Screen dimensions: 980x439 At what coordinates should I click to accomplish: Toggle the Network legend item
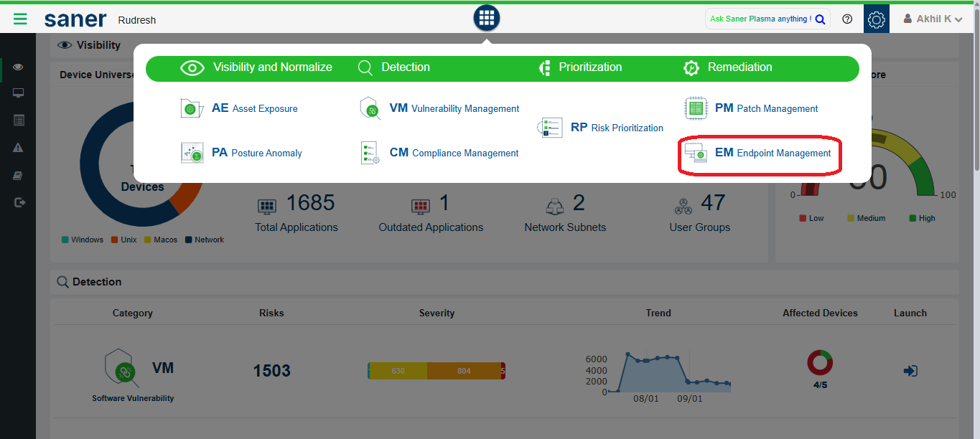[205, 240]
